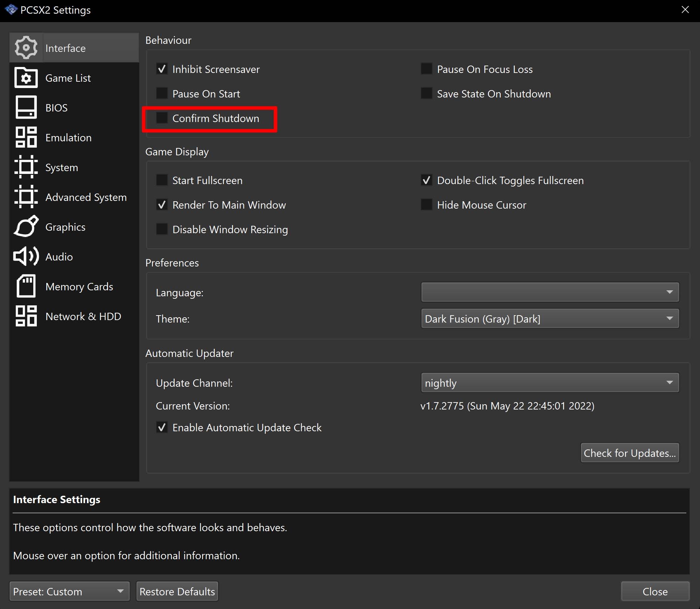Go to BIOS settings page
Screen dimensions: 700x609
74,107
